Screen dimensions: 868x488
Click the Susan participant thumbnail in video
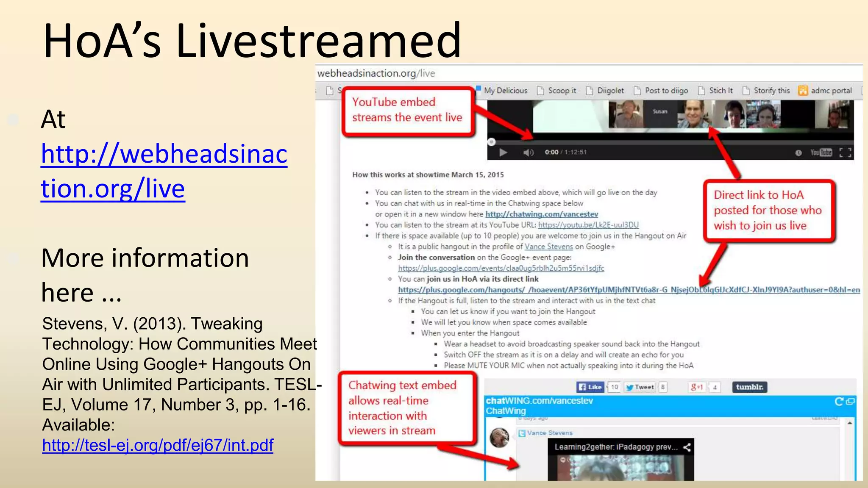(x=660, y=114)
